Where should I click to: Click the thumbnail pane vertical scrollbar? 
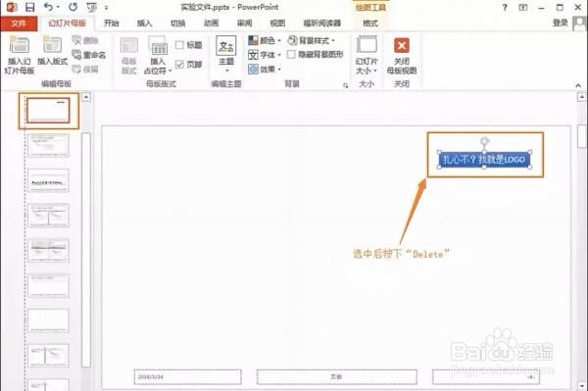coord(86,249)
